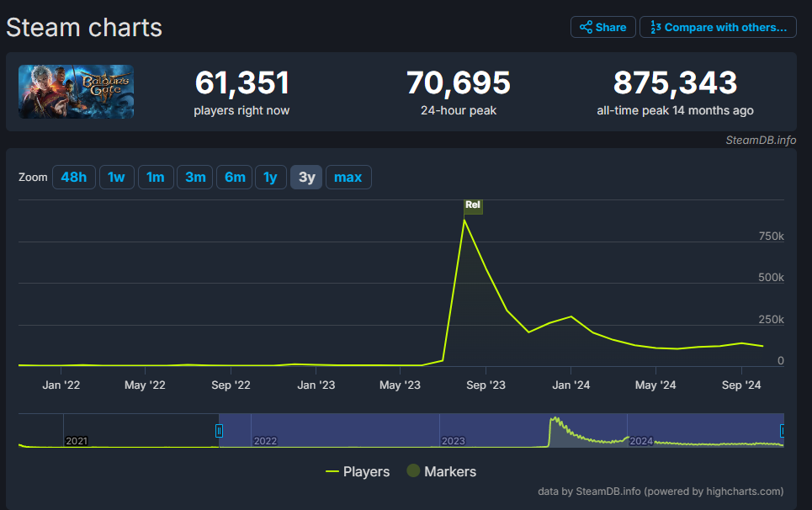Select the max zoom range
This screenshot has height=510, width=812.
click(348, 177)
